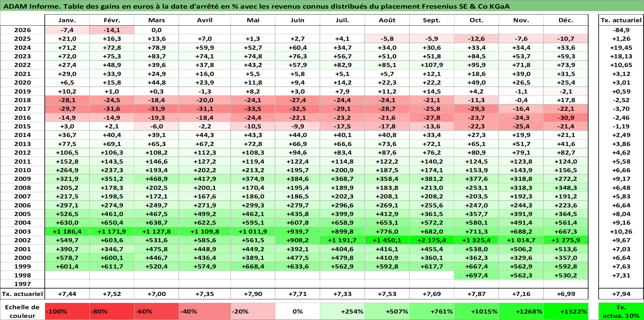
Task: Select the 2026 row label
Action: point(23,30)
